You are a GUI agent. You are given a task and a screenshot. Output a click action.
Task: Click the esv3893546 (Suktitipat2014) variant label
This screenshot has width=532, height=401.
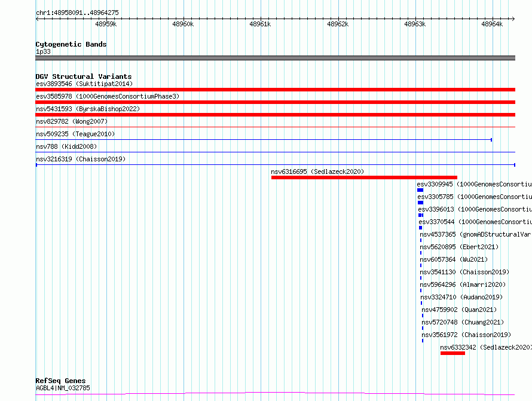pos(84,84)
